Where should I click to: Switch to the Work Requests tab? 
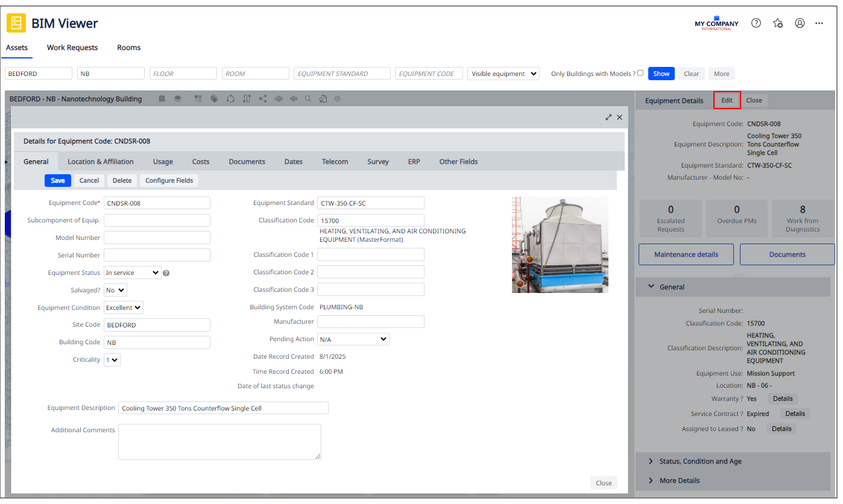(72, 48)
